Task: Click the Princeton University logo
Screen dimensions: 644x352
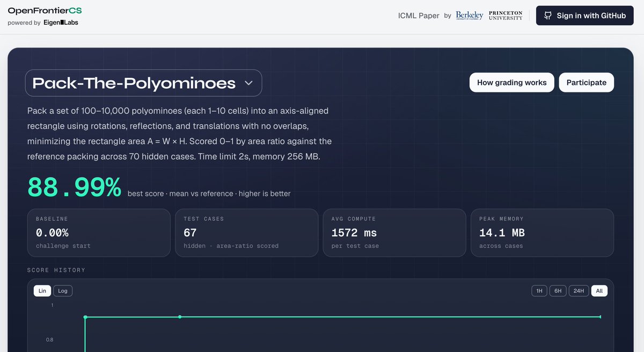Action: point(506,16)
